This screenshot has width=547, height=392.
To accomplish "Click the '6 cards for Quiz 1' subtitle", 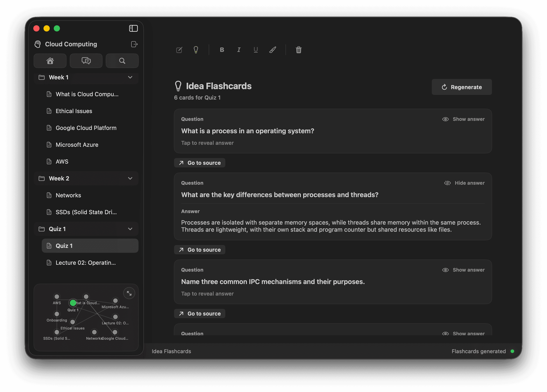I will pyautogui.click(x=197, y=98).
